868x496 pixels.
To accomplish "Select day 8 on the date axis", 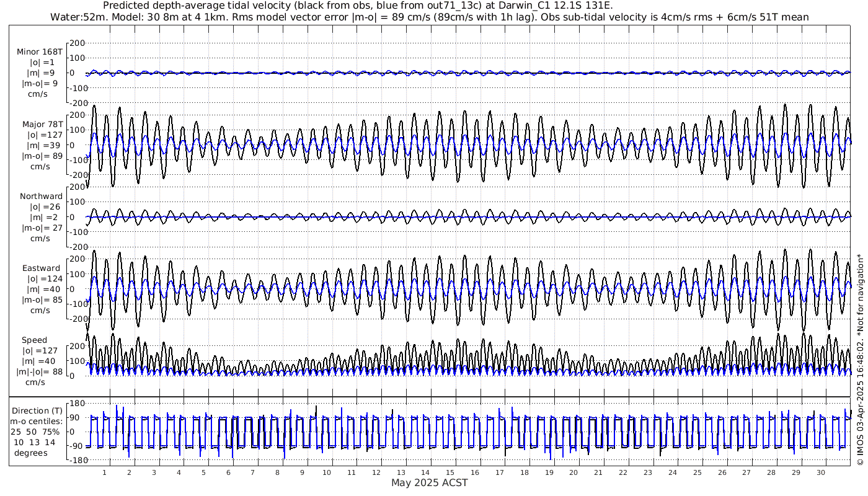I will 277,472.
